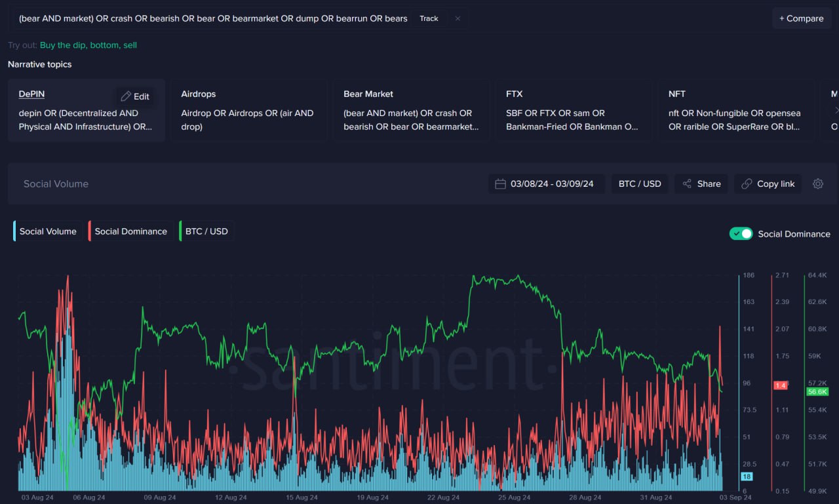Select the DePIN narrative topic title
The width and height of the screenshot is (839, 504).
click(x=31, y=94)
